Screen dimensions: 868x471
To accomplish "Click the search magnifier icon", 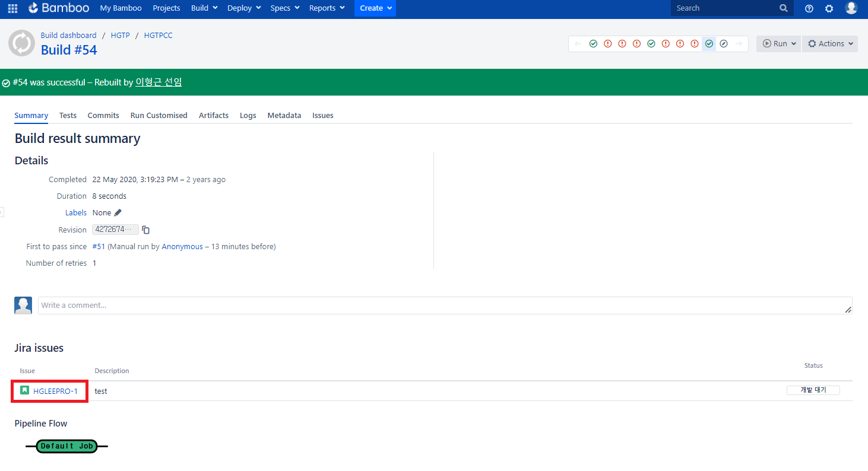I will [784, 8].
